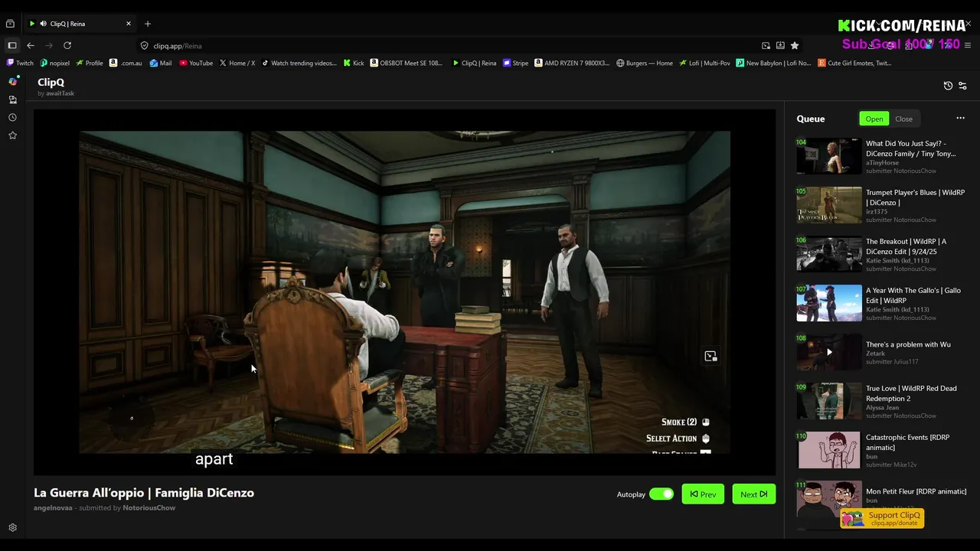Screen dimensions: 980x551
Task: Open the Home / X bookmark
Action: click(x=237, y=63)
